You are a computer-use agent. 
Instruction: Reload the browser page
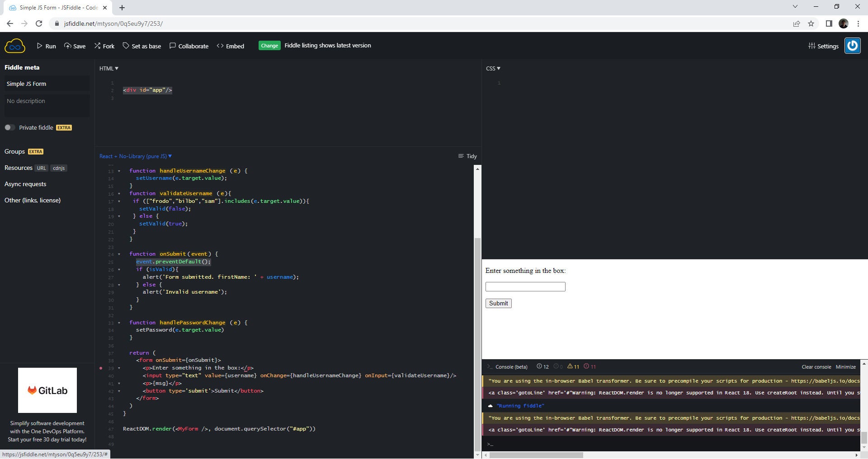pyautogui.click(x=39, y=23)
